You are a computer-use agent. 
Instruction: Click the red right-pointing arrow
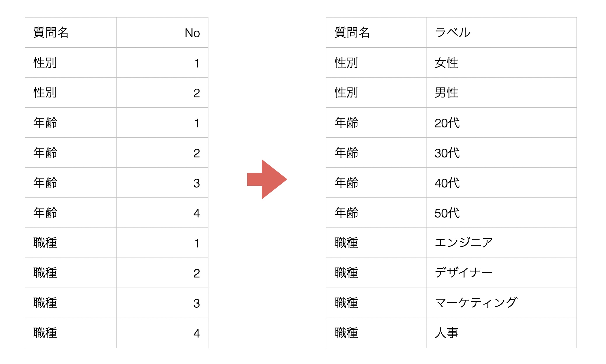coord(267,179)
